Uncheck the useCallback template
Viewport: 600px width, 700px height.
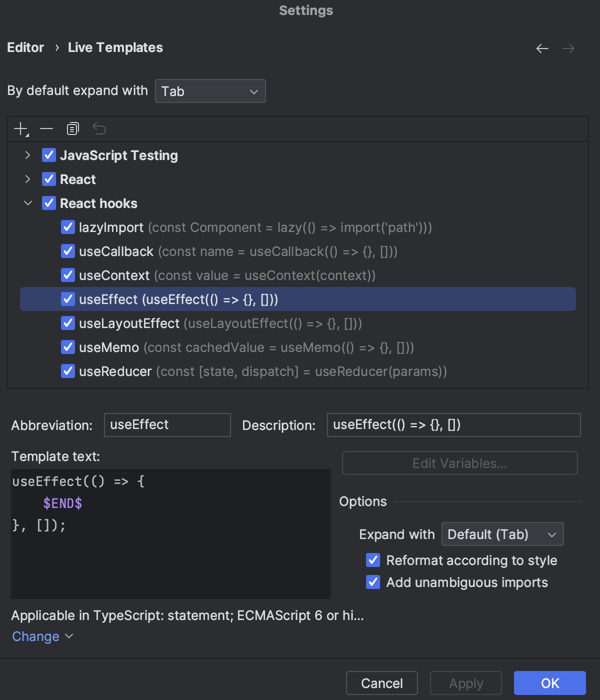[x=68, y=251]
